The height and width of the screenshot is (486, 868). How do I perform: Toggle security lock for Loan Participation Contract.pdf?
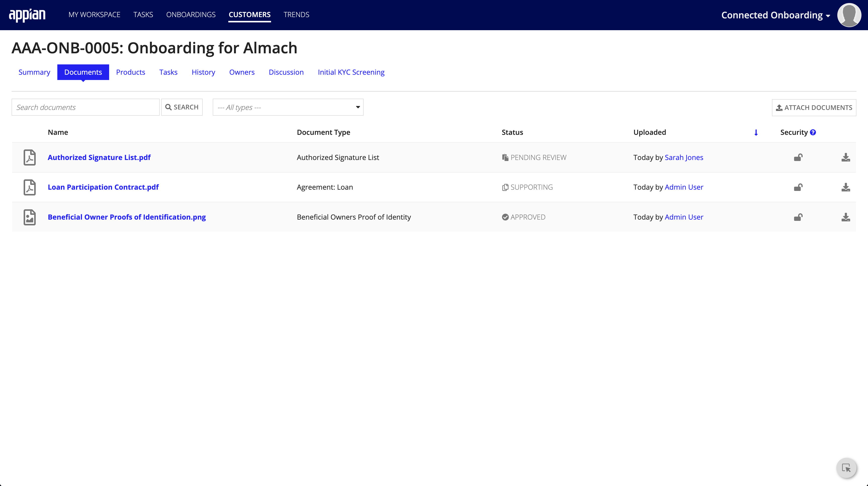(798, 187)
